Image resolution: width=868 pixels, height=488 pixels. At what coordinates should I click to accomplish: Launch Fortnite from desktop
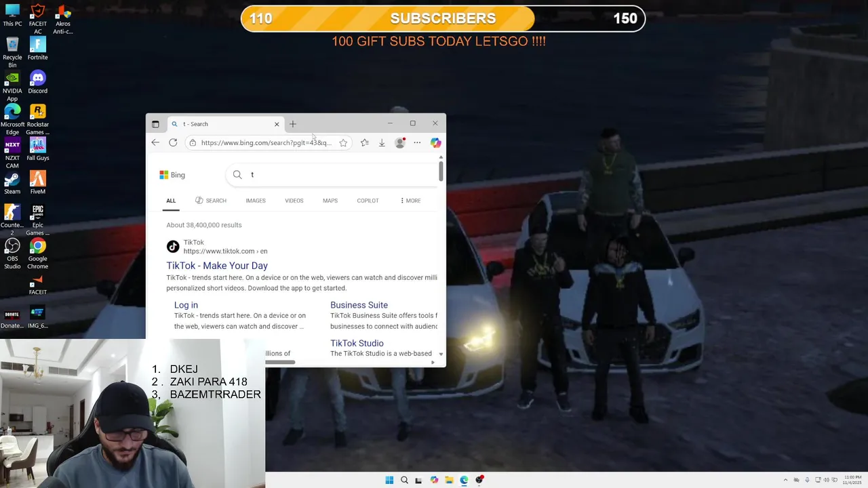coord(38,49)
